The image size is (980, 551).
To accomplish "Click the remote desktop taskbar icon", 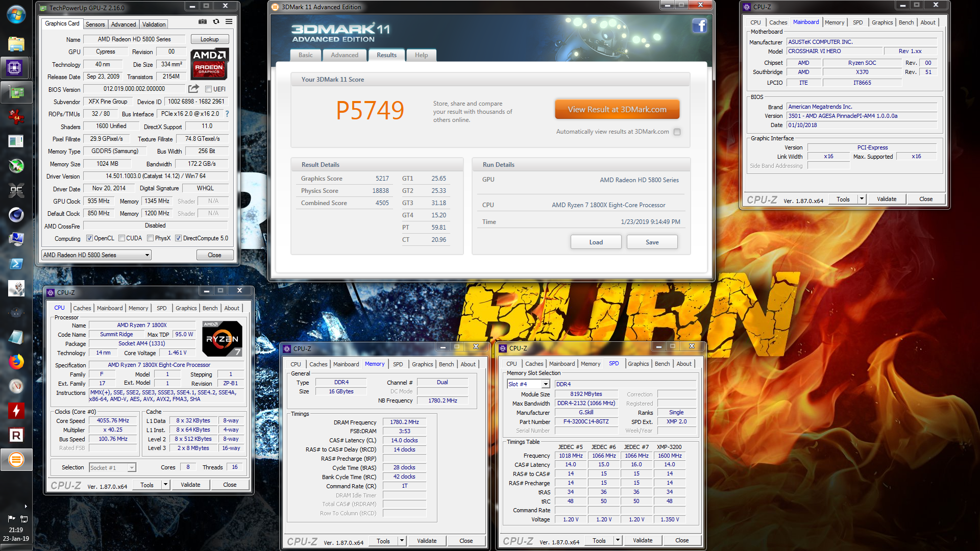I will (16, 239).
